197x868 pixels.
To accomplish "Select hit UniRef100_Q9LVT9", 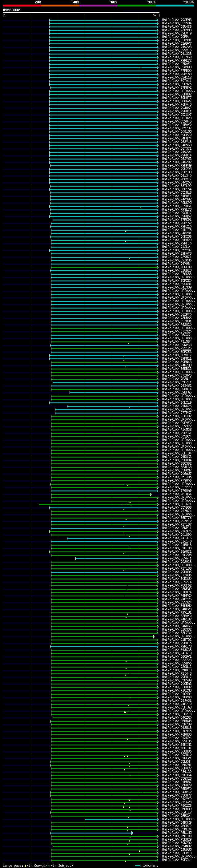I will pyautogui.click(x=176, y=33).
